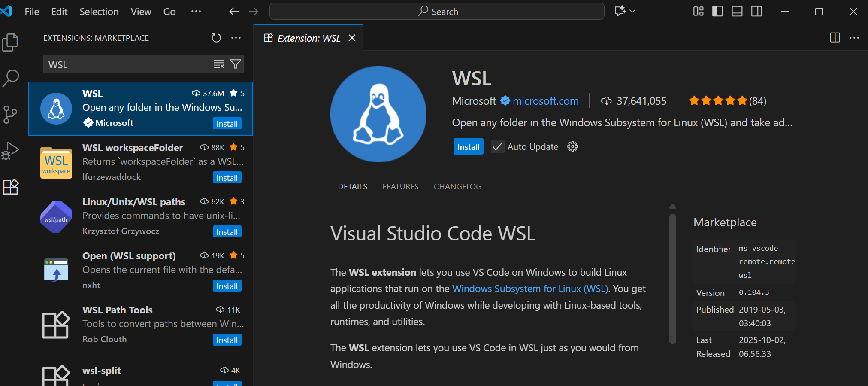This screenshot has height=386, width=868.
Task: Expand the Copilot dropdown arrow
Action: (632, 12)
